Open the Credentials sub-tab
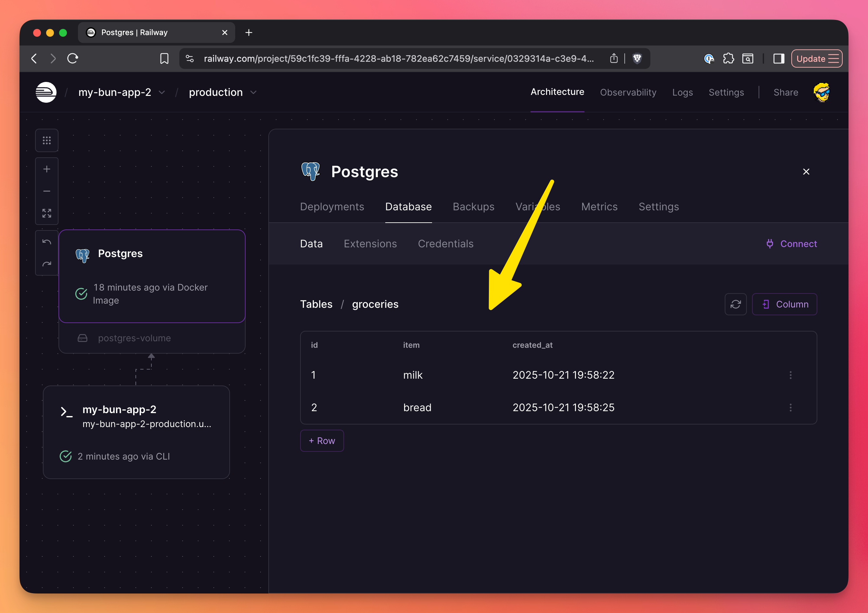The width and height of the screenshot is (868, 613). point(445,243)
